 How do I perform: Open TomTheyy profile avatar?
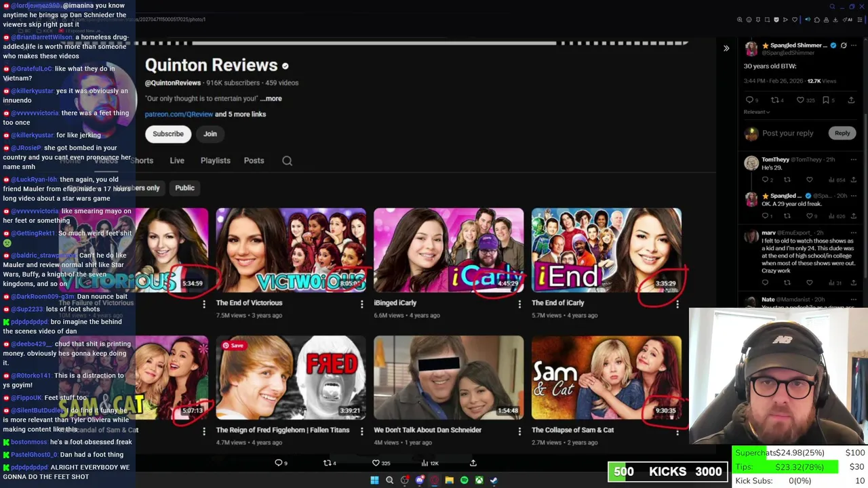click(x=751, y=163)
